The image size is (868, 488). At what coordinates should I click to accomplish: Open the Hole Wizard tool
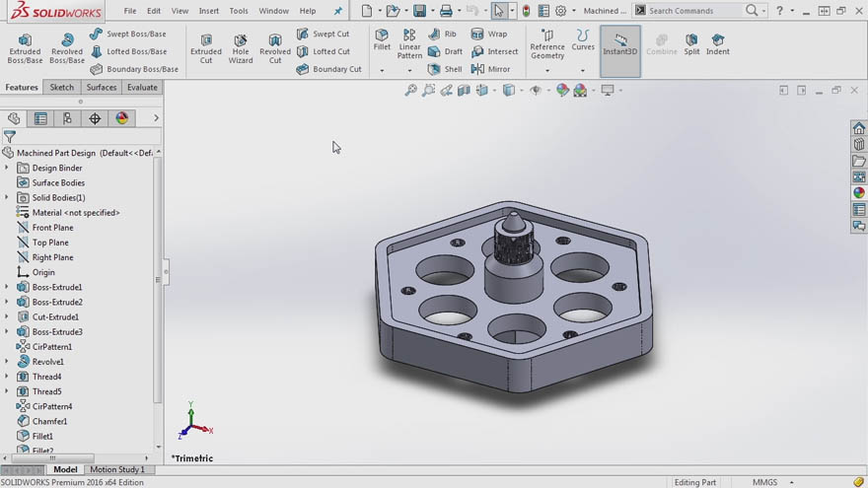(x=241, y=48)
